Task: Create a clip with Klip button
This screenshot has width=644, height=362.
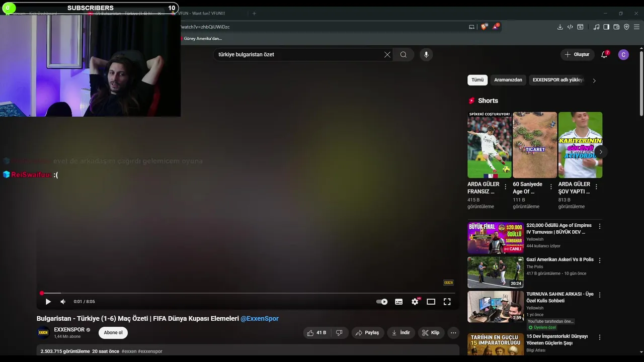Action: pyautogui.click(x=431, y=333)
